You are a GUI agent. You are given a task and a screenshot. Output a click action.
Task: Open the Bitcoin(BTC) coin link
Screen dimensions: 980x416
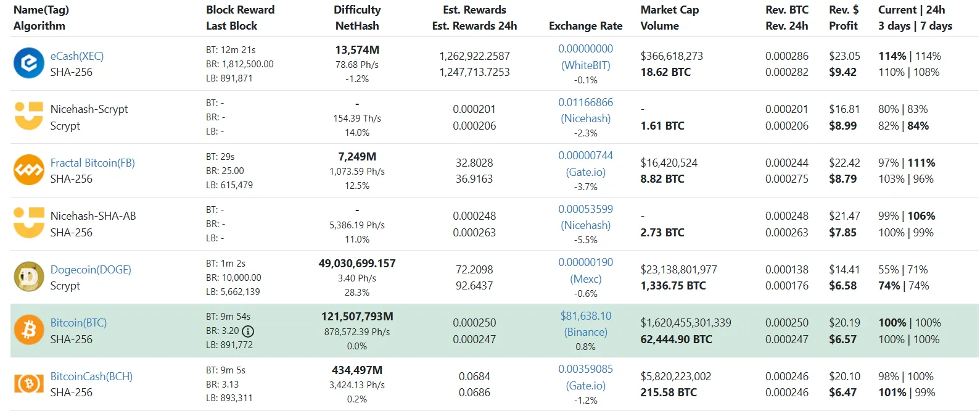pos(78,323)
